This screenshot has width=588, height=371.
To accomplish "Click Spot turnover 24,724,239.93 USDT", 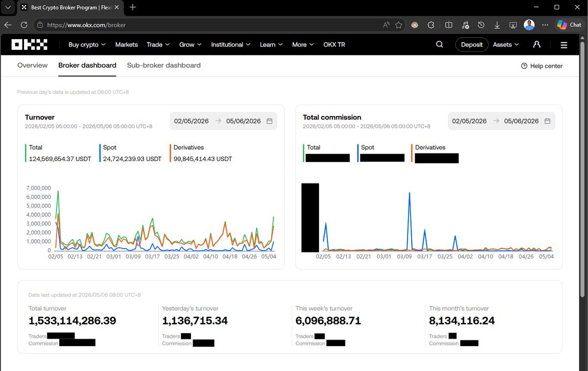I will pos(132,159).
